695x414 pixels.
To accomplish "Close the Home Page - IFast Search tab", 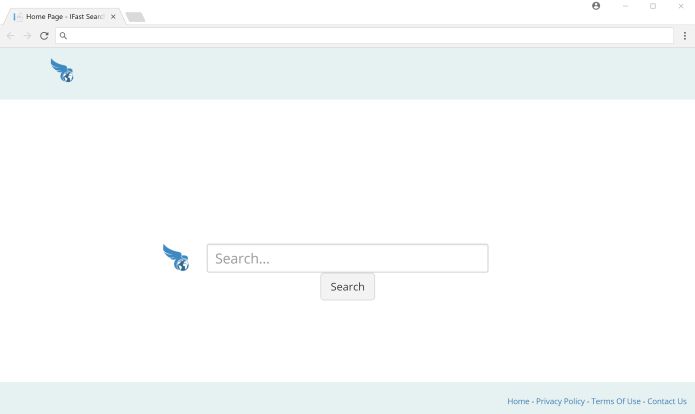I will pyautogui.click(x=113, y=16).
